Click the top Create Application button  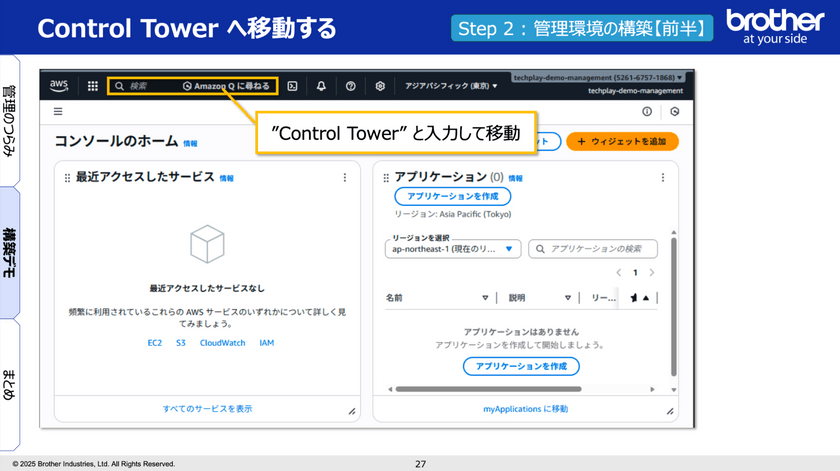point(452,197)
